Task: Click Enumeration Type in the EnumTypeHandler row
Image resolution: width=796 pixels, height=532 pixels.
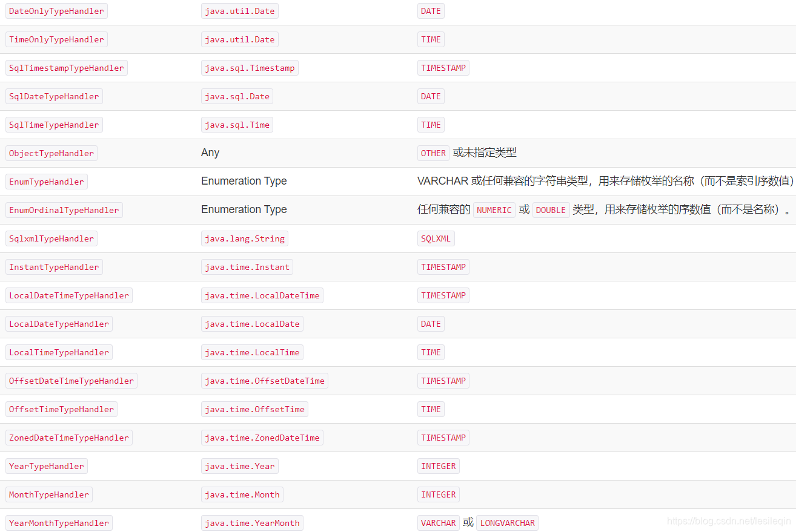Action: tap(244, 181)
